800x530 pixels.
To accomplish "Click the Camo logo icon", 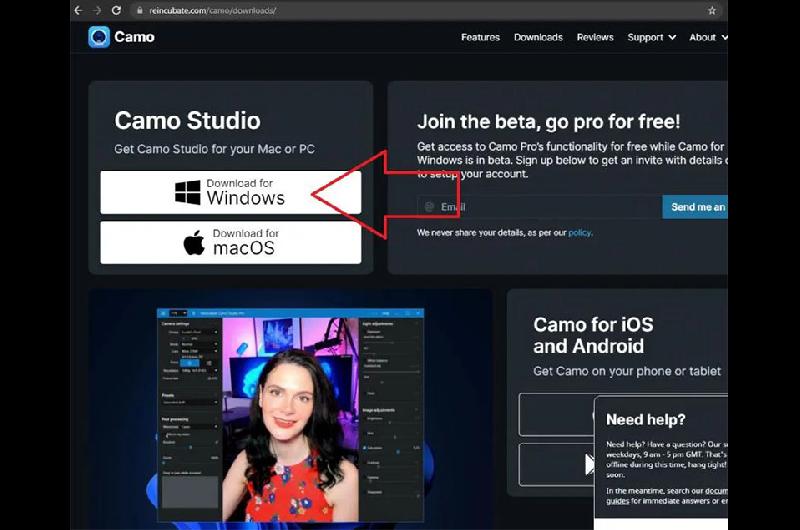I will [99, 37].
